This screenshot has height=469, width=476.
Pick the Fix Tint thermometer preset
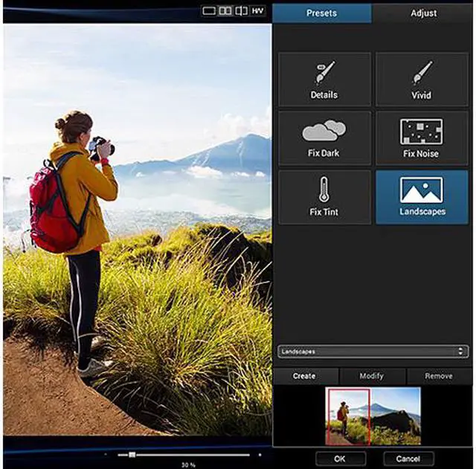point(324,196)
